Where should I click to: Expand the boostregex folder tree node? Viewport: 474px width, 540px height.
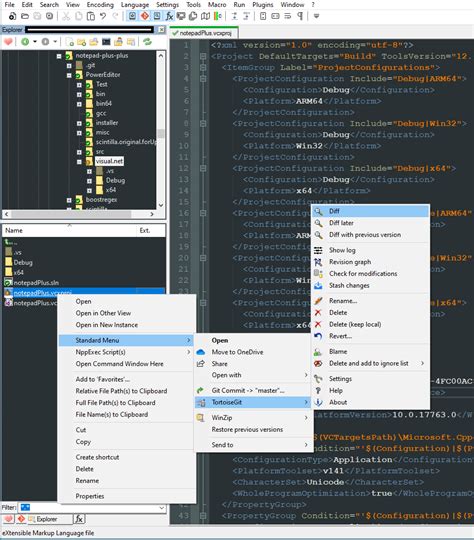pyautogui.click(x=69, y=200)
